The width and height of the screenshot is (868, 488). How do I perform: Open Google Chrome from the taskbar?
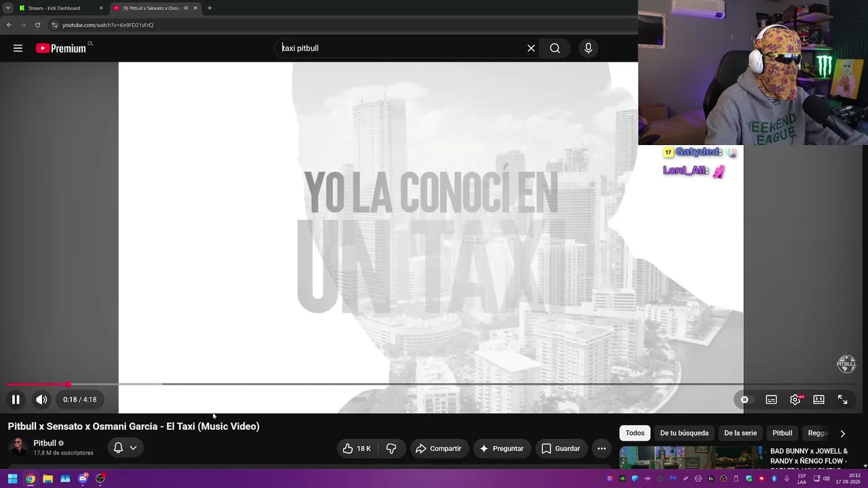pyautogui.click(x=31, y=479)
